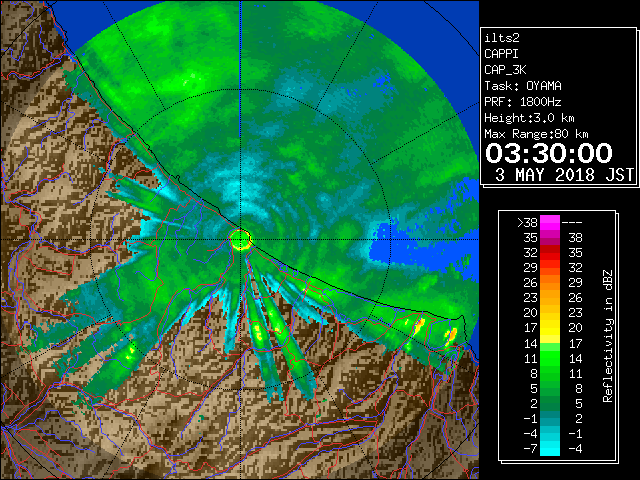The image size is (640, 480).
Task: Click the yellow-ringed radar site marker
Action: (240, 240)
